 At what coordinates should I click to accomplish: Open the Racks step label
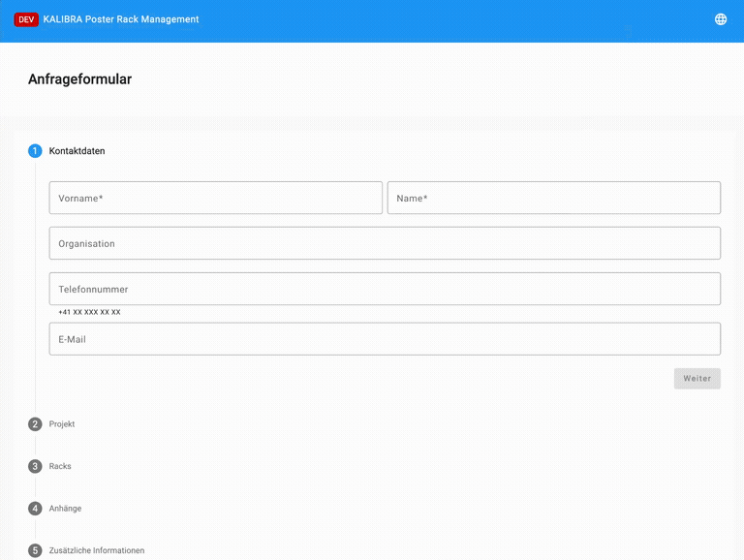[60, 466]
